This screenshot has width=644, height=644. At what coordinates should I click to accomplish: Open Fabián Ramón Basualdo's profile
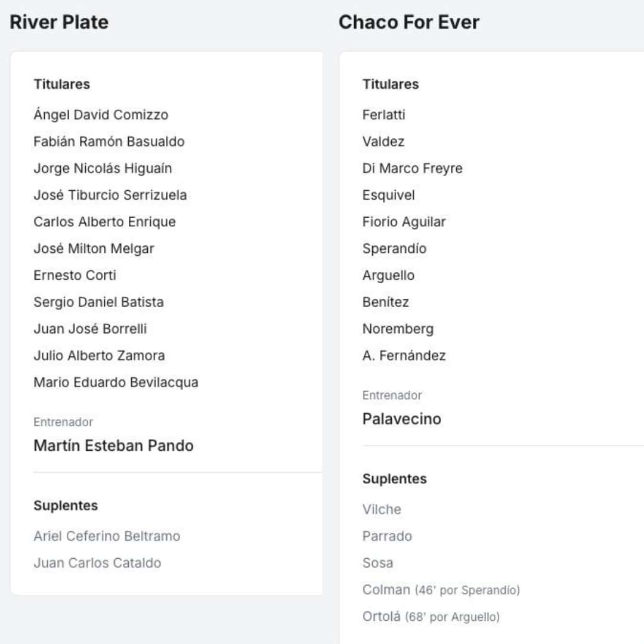point(109,141)
